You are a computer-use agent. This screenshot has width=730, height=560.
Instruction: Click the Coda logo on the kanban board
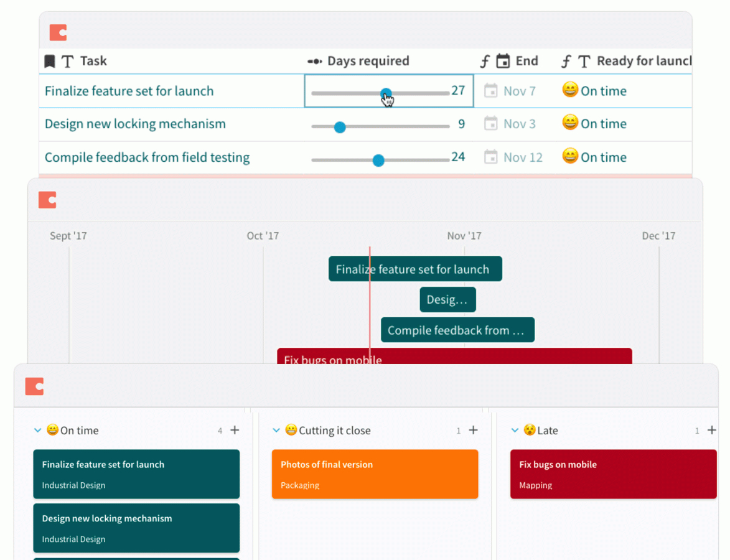(x=34, y=386)
